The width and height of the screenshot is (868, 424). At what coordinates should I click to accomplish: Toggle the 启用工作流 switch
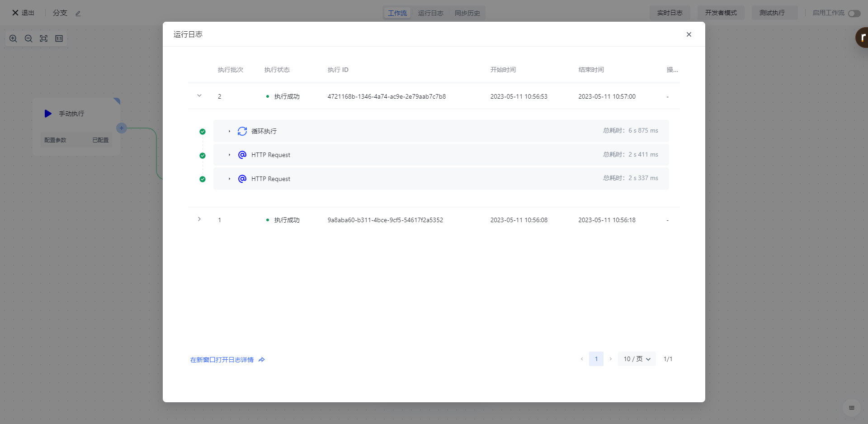[x=854, y=14]
